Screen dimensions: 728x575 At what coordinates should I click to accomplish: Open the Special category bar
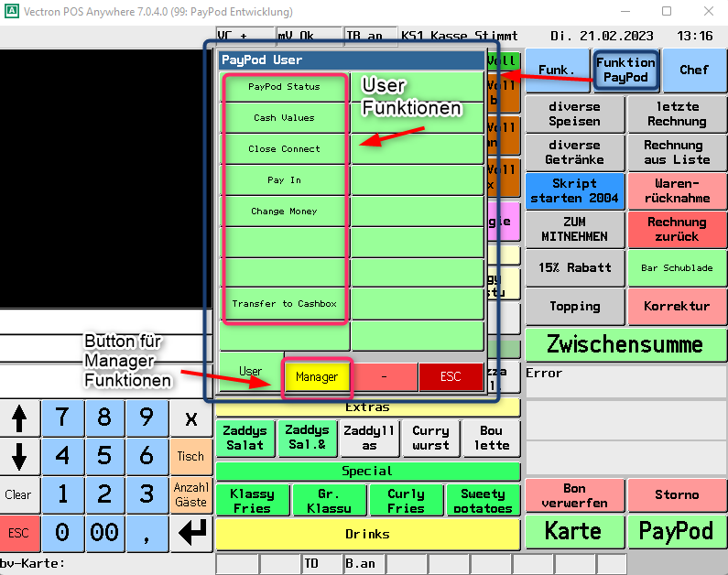pyautogui.click(x=368, y=471)
